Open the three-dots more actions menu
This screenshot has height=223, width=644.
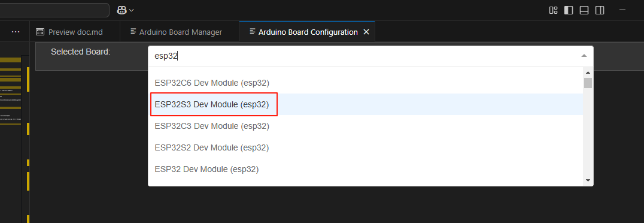click(16, 32)
